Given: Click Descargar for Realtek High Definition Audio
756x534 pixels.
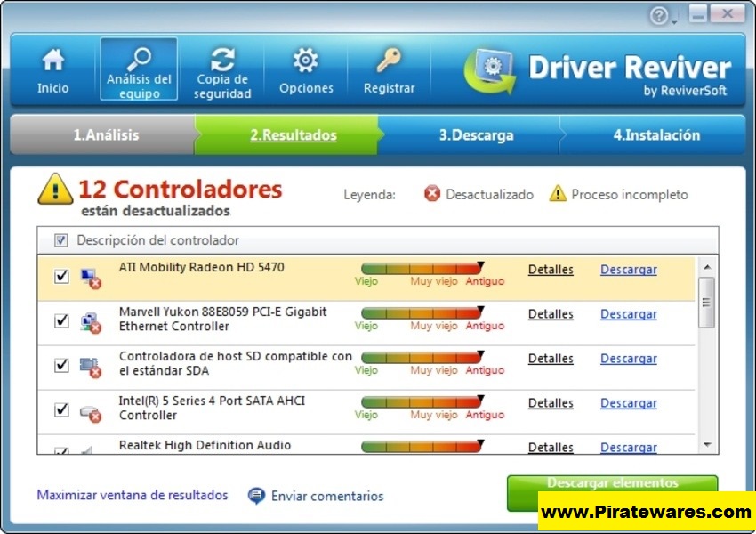Looking at the screenshot, I should (628, 447).
